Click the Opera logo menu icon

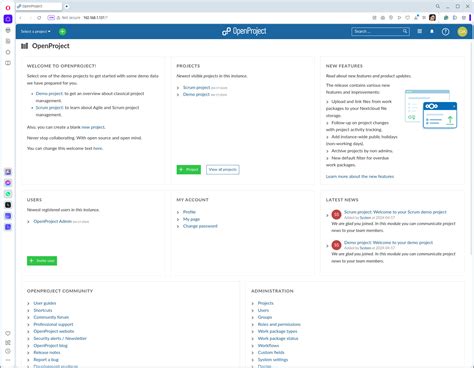click(8, 7)
